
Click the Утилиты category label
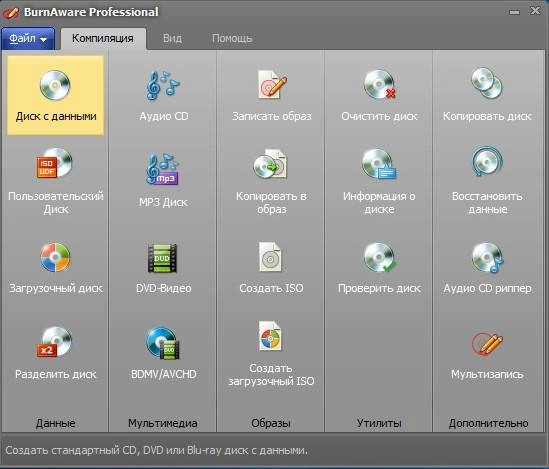(379, 423)
